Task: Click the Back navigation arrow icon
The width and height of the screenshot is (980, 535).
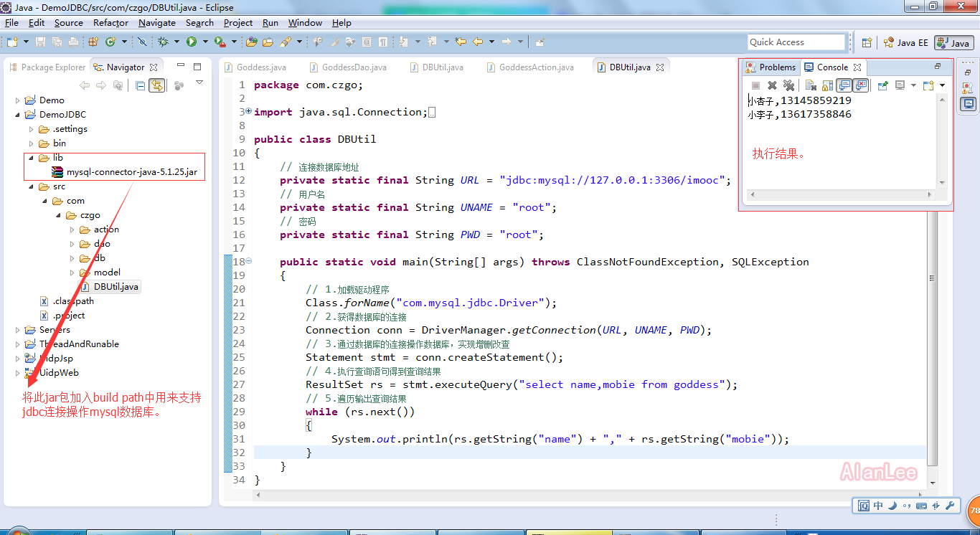Action: (x=478, y=42)
